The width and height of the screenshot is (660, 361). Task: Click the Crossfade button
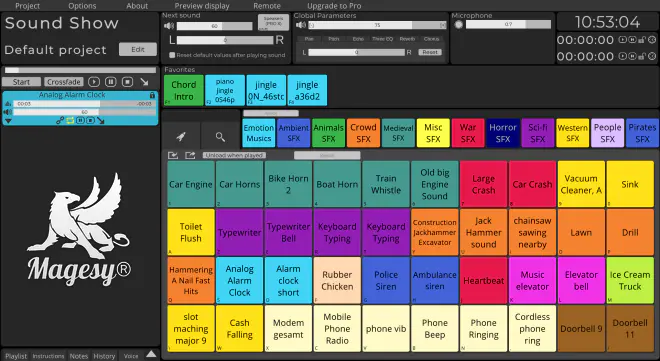pos(64,82)
